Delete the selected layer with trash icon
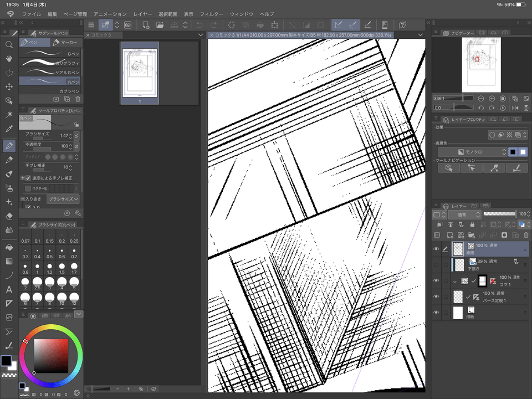This screenshot has height=399, width=532. point(526,236)
